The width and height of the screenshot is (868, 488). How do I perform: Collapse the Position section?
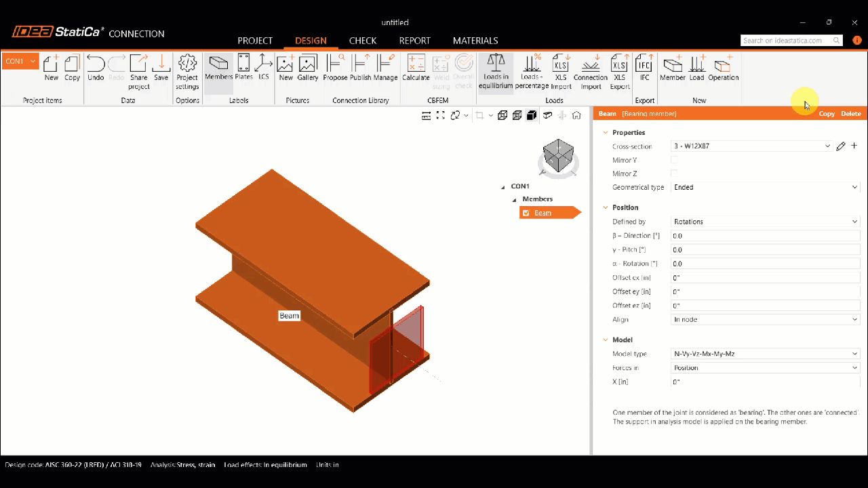[x=606, y=207]
